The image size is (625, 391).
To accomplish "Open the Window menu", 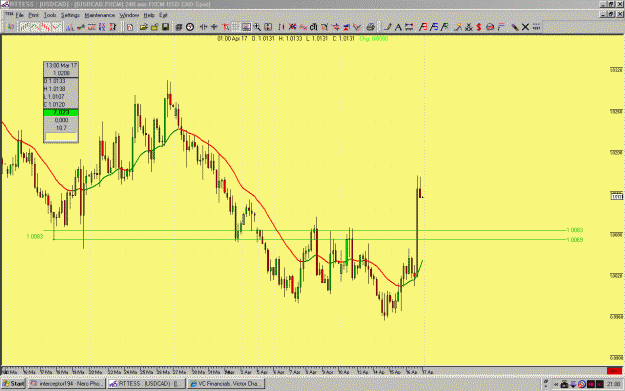I will (129, 15).
